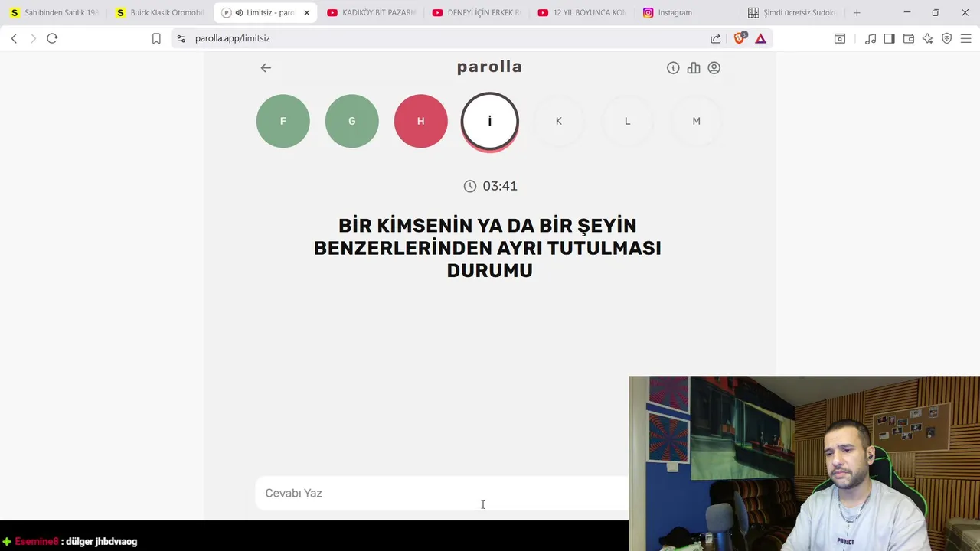Click the parolla logo title

(x=489, y=67)
